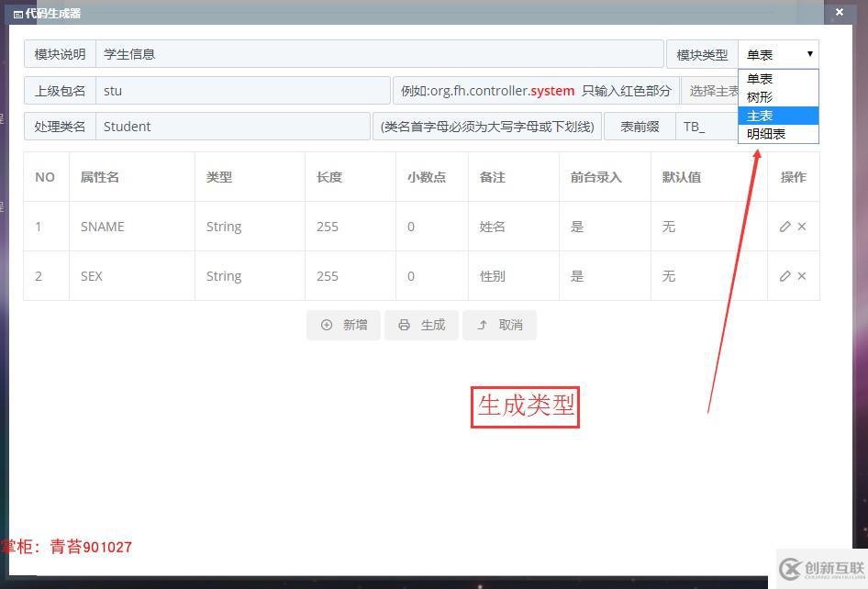Focus the 模块说明 field containing 学生信息
868x589 pixels.
click(380, 54)
